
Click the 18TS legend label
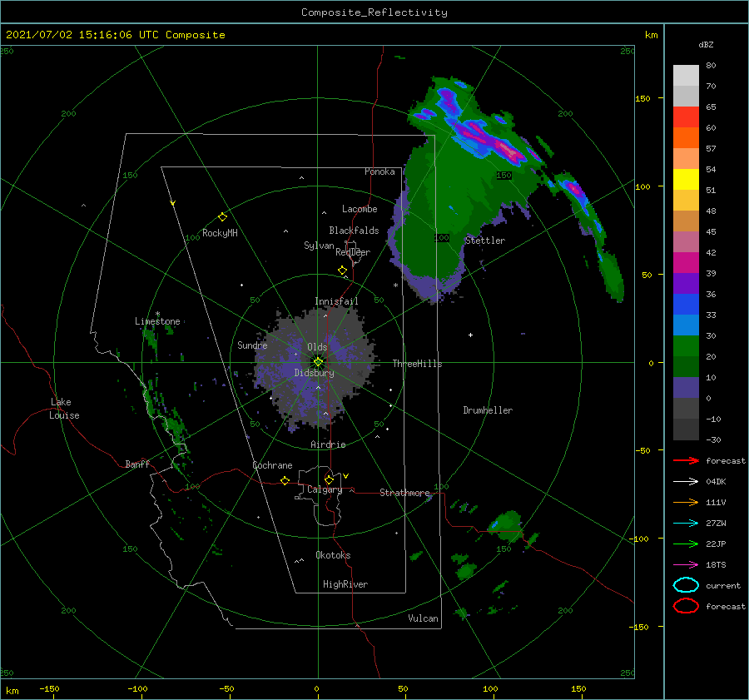(x=716, y=565)
